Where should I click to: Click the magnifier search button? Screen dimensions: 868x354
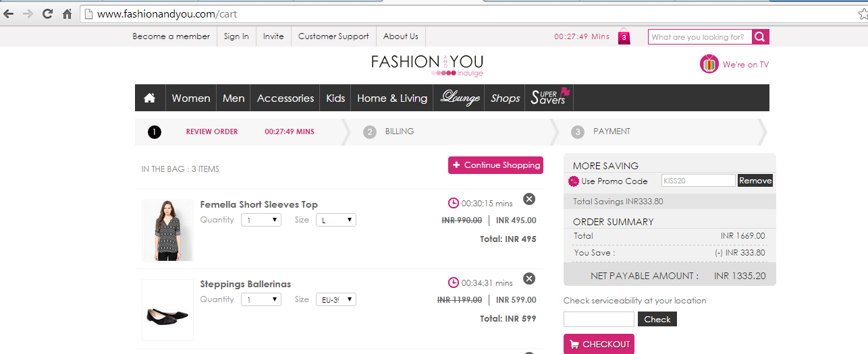click(760, 37)
